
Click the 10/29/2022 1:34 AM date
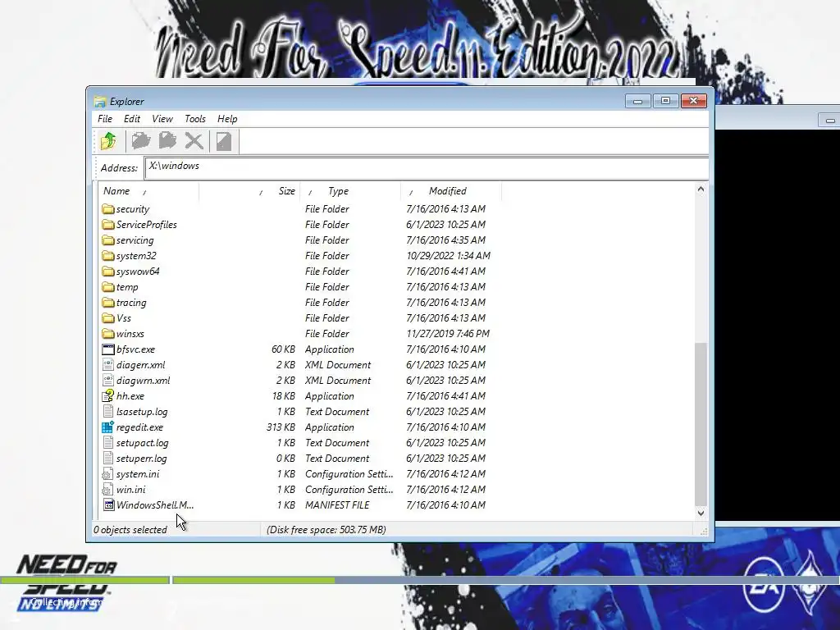point(449,256)
